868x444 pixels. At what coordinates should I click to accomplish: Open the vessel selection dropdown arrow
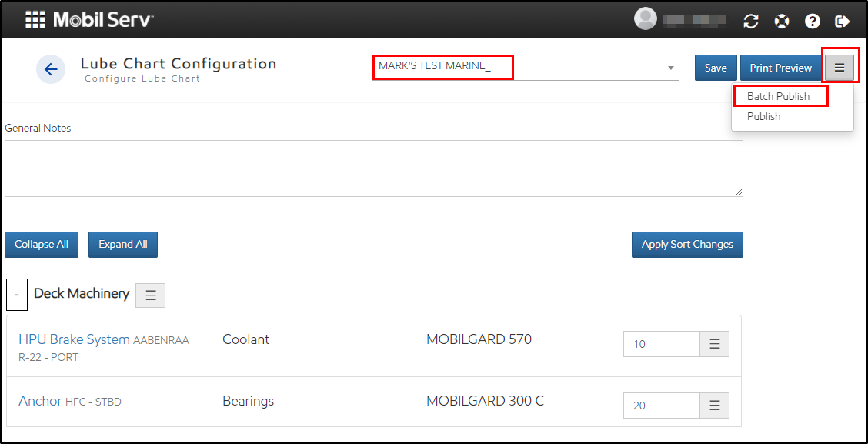(671, 68)
